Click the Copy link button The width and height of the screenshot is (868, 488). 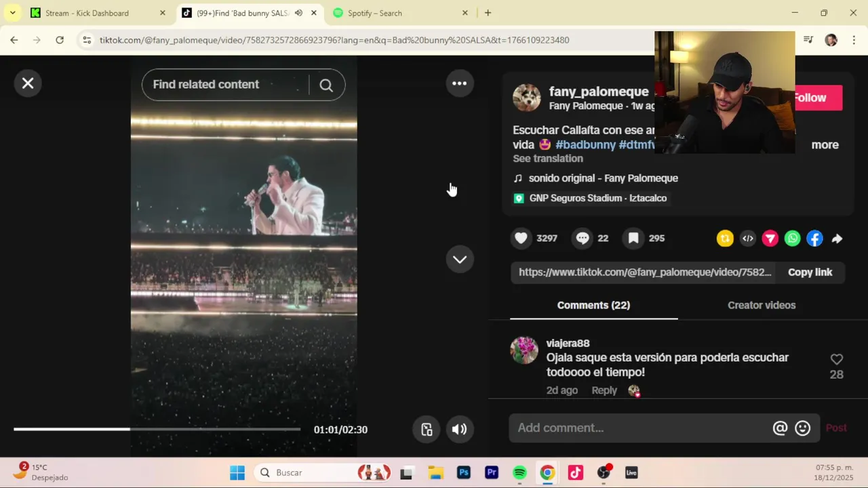pos(810,272)
